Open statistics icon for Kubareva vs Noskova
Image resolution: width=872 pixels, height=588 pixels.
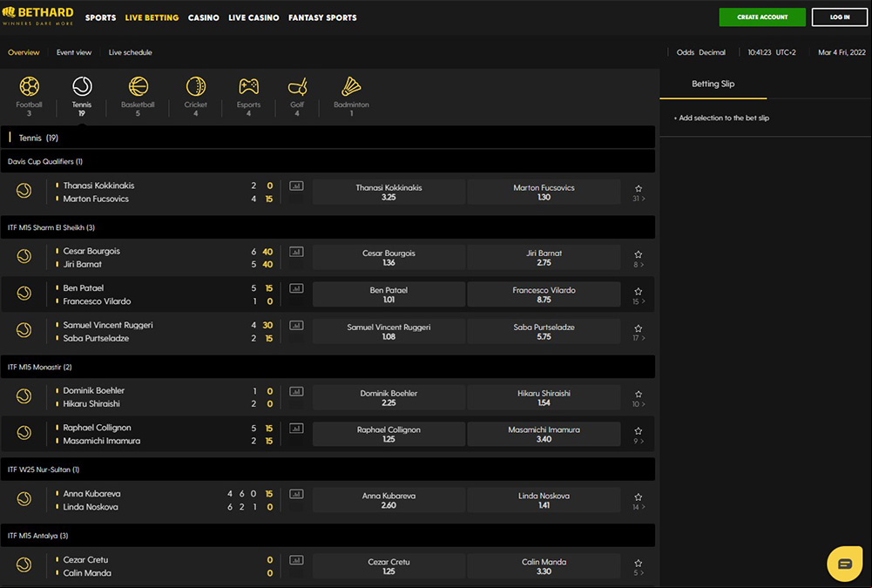(x=296, y=494)
